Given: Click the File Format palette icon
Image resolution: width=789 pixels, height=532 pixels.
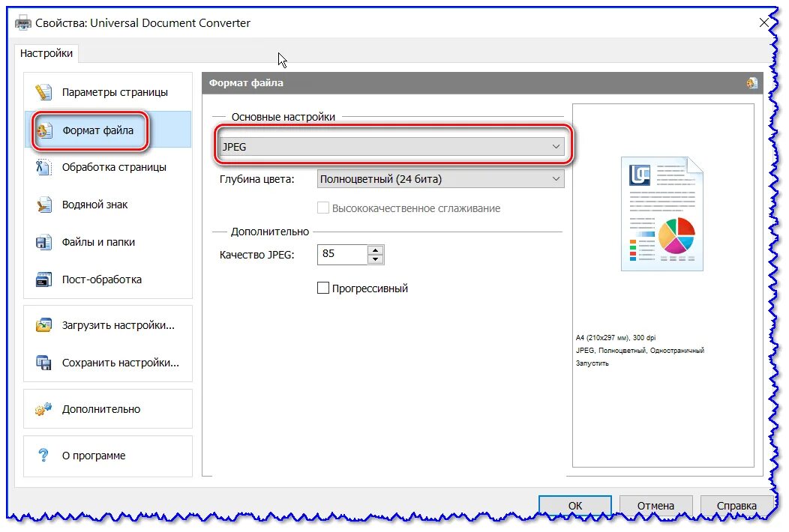Looking at the screenshot, I should coord(43,130).
